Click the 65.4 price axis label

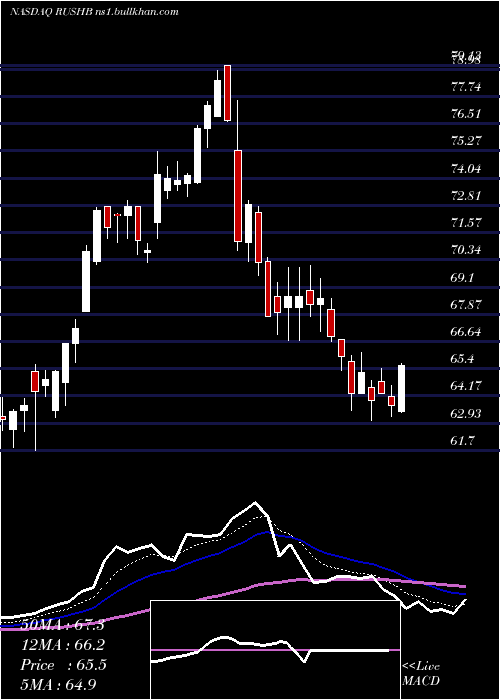462,359
